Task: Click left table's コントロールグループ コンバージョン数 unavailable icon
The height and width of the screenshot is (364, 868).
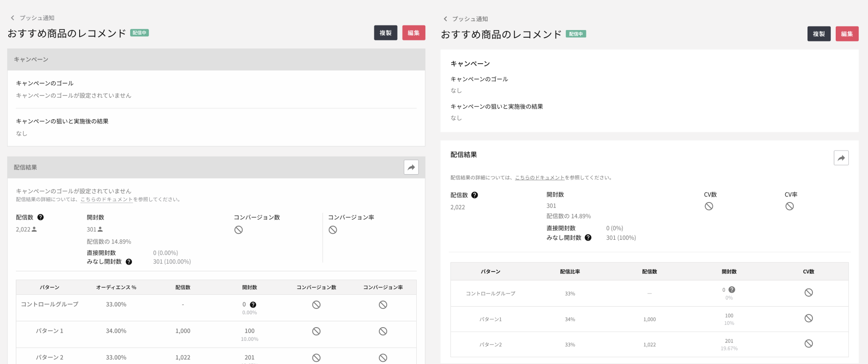Action: pos(316,305)
